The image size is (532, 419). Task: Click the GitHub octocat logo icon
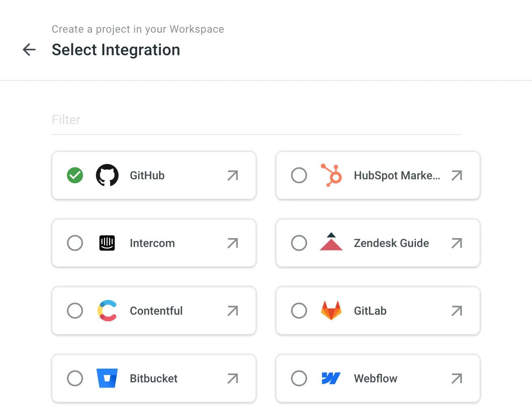[x=107, y=175]
